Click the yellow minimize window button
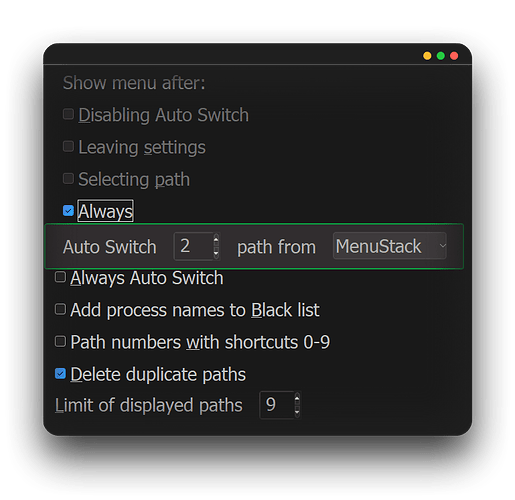 click(427, 56)
